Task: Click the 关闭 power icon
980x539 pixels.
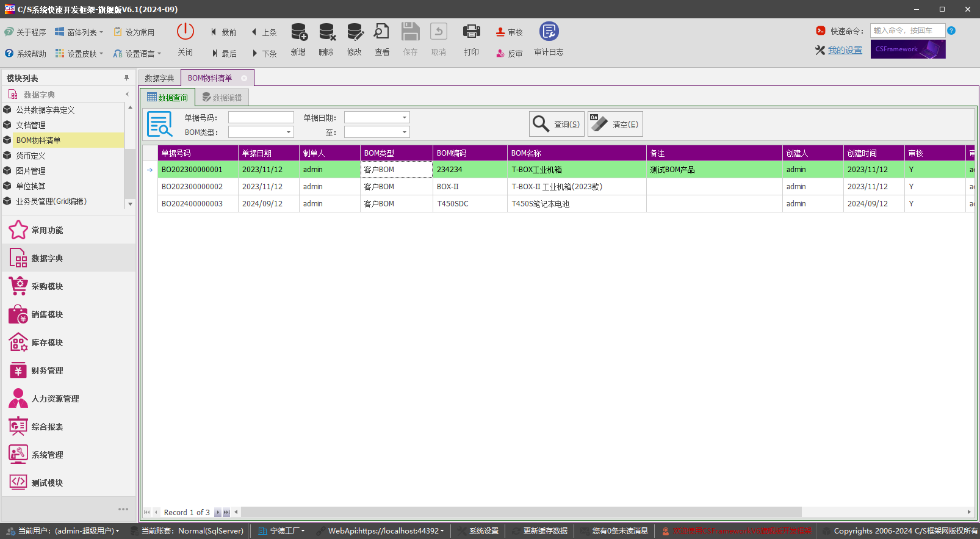Action: coord(185,32)
